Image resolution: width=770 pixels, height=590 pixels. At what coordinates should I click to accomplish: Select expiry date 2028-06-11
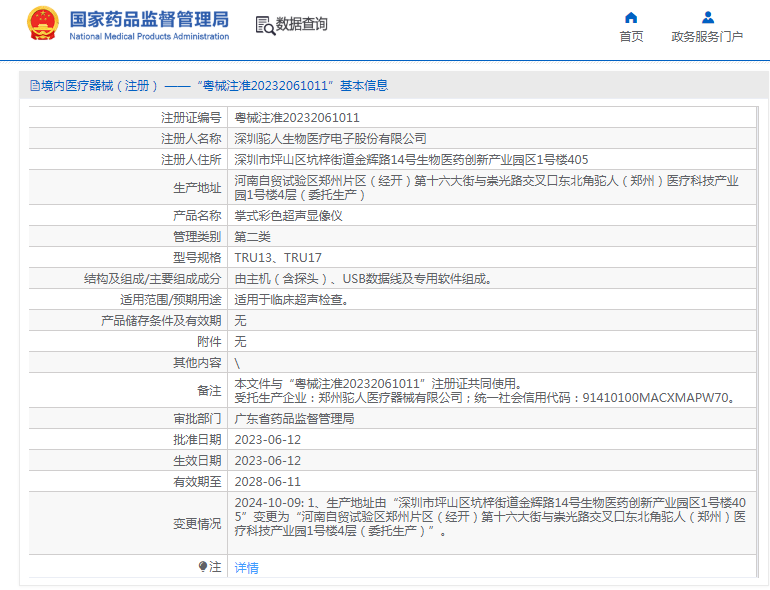click(x=268, y=482)
